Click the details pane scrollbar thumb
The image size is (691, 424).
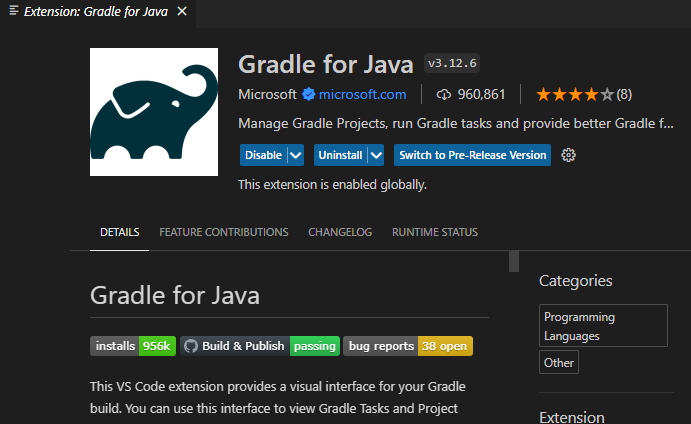(x=514, y=261)
